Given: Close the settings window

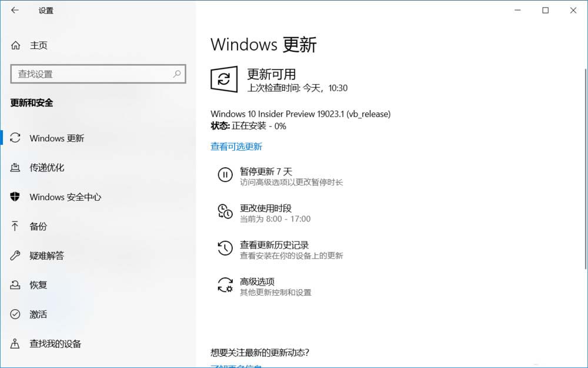Looking at the screenshot, I should coord(573,10).
